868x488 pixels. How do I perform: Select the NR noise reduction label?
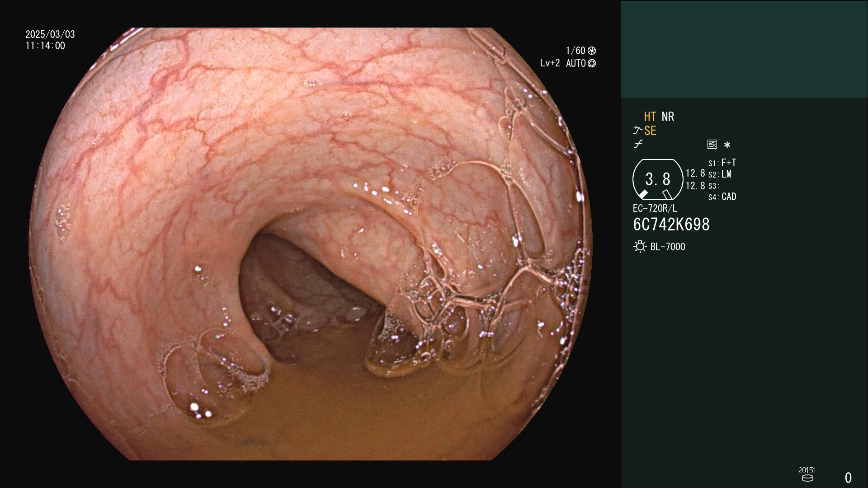click(668, 117)
